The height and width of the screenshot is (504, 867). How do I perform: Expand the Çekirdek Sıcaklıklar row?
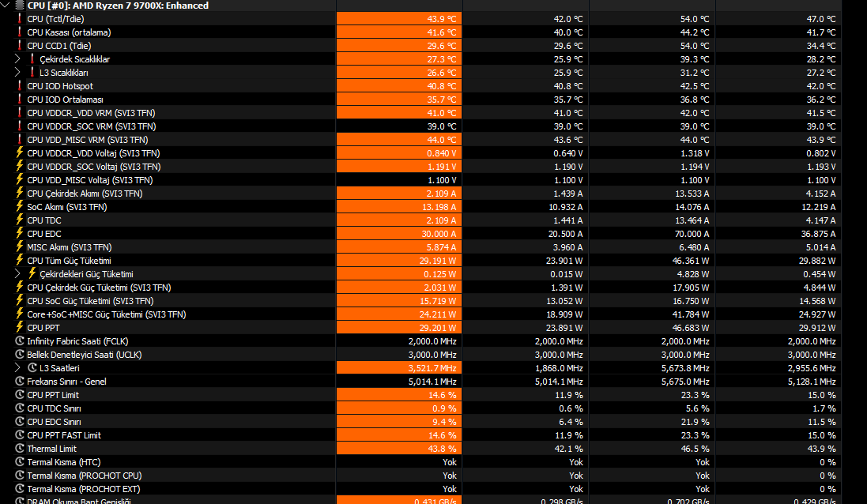tap(17, 58)
